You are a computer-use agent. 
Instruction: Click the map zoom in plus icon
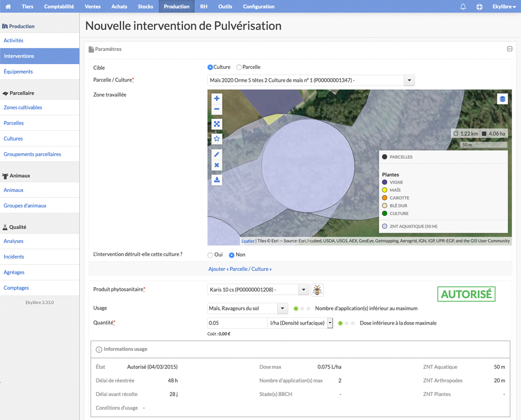(x=217, y=98)
